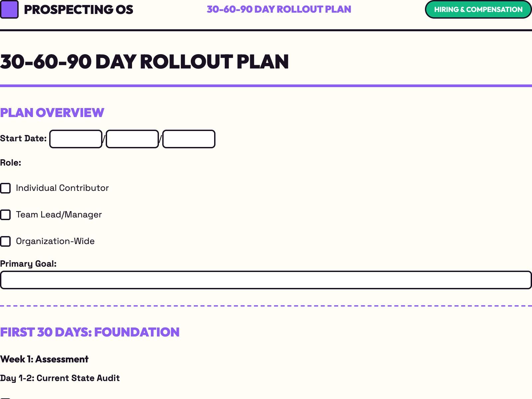Click the First 30 Days: Foundation heading

[x=90, y=332]
